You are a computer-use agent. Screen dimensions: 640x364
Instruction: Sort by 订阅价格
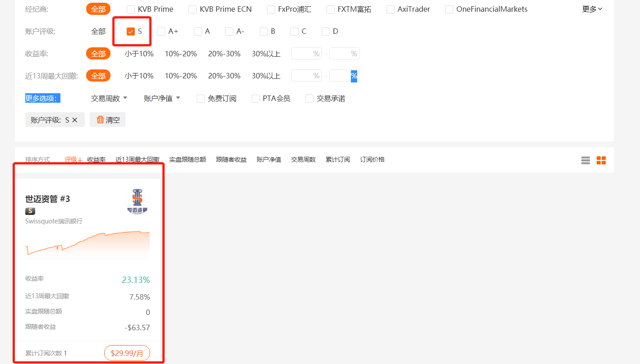click(x=373, y=159)
